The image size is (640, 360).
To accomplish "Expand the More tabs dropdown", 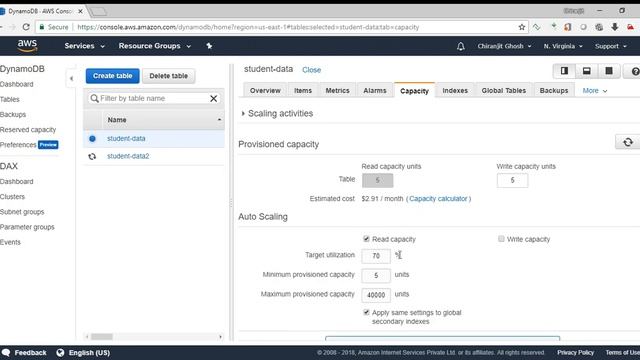I will point(595,91).
